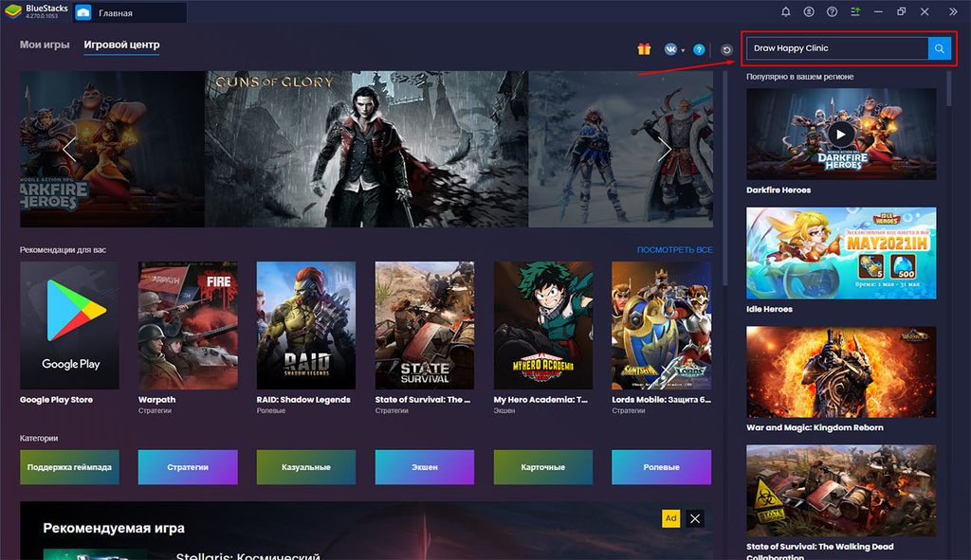
Task: Select Экшен category button
Action: (424, 467)
